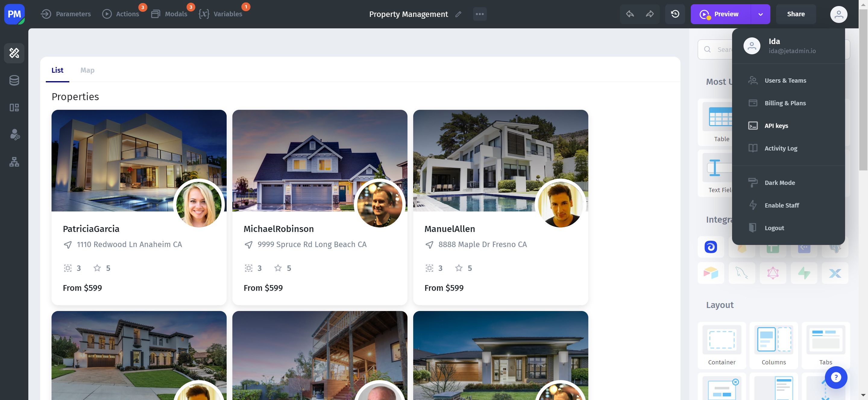Toggle Dark Mode in the profile menu
The image size is (868, 400).
pyautogui.click(x=788, y=183)
